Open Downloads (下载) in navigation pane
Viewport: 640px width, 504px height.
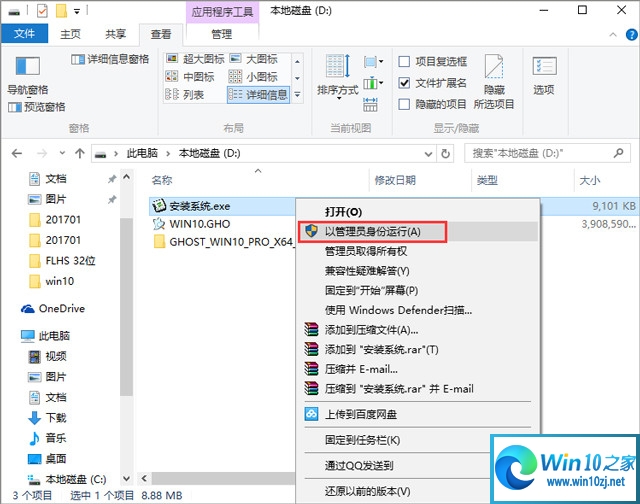[47, 417]
